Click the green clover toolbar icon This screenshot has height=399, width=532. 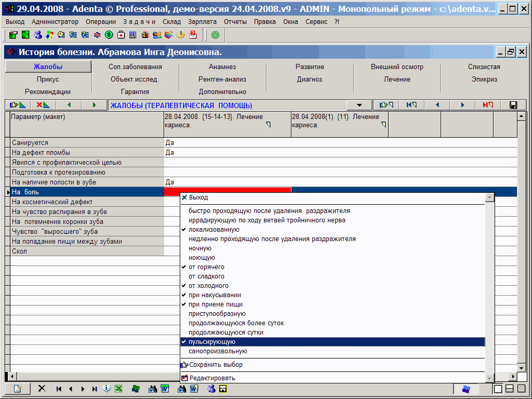click(x=215, y=35)
